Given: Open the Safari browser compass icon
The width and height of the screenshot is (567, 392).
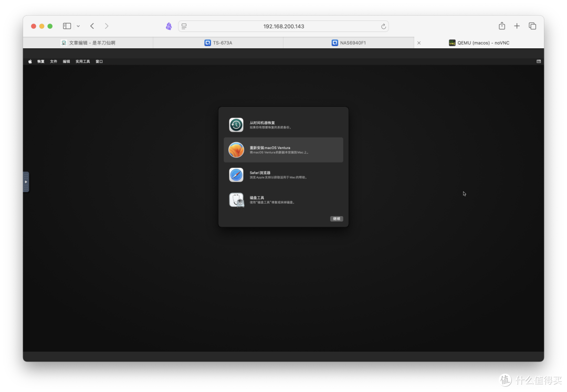Looking at the screenshot, I should tap(236, 175).
